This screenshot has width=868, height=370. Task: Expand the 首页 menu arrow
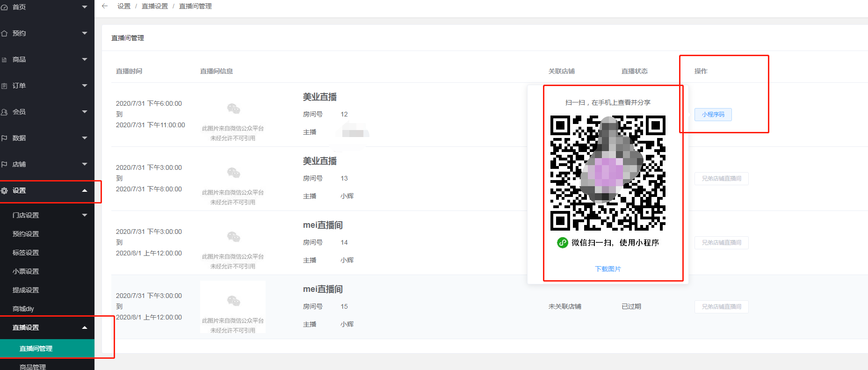(85, 7)
